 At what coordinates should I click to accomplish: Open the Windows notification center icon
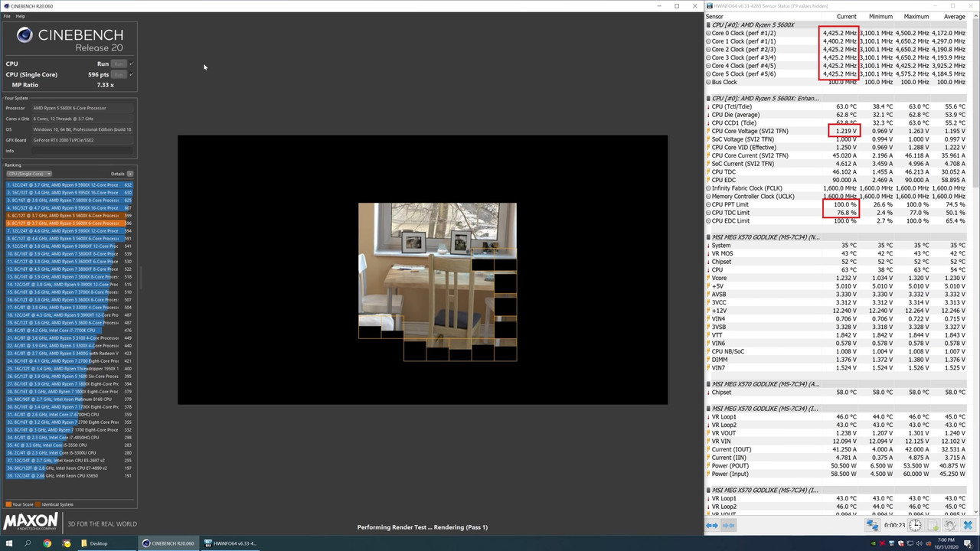click(968, 543)
